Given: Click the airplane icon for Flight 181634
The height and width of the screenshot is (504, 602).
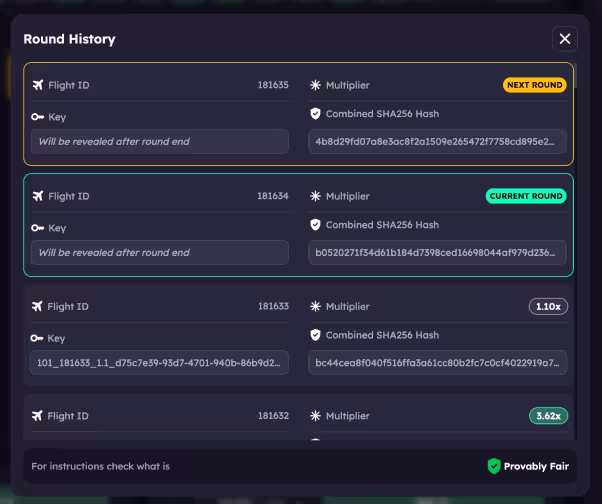Looking at the screenshot, I should tap(38, 196).
